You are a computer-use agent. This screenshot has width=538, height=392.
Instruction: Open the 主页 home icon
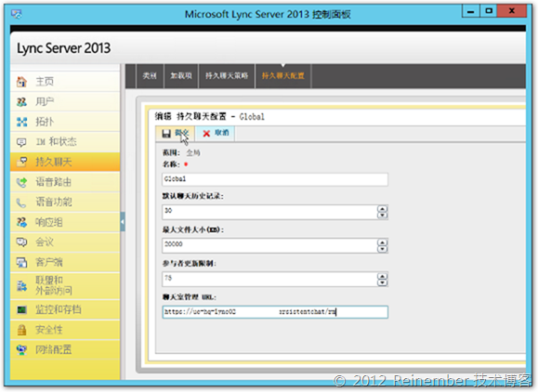[x=21, y=82]
